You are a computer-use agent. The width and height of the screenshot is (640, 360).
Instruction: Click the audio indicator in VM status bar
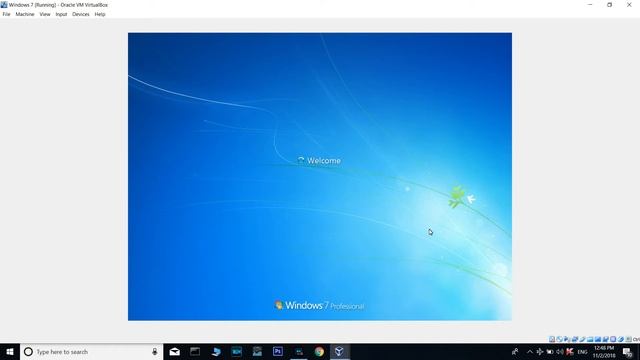coord(567,339)
